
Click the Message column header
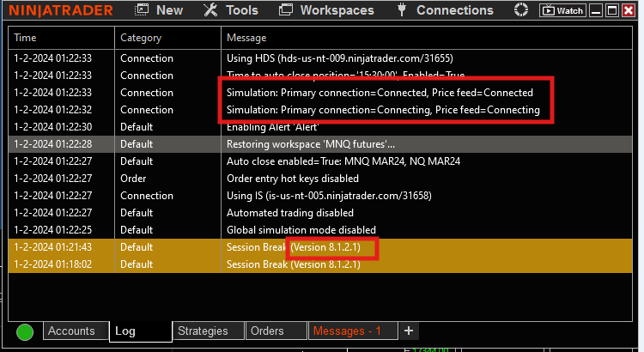coord(246,38)
